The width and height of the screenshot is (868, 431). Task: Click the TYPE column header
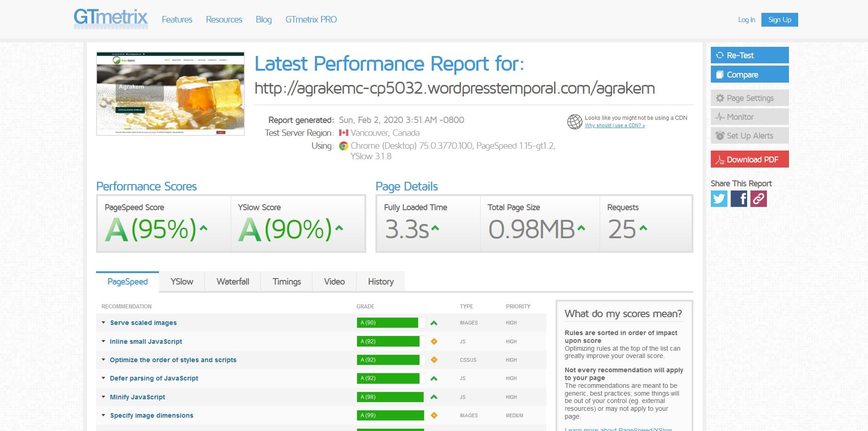[x=466, y=307]
